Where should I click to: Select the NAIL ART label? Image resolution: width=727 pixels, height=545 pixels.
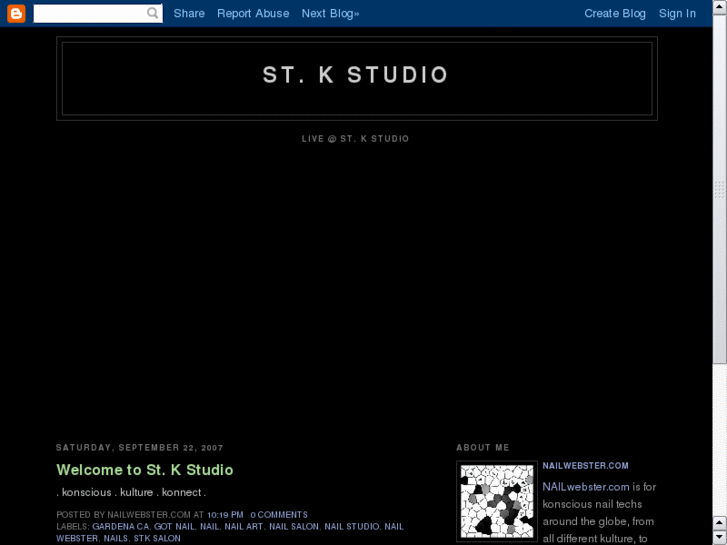point(243,526)
